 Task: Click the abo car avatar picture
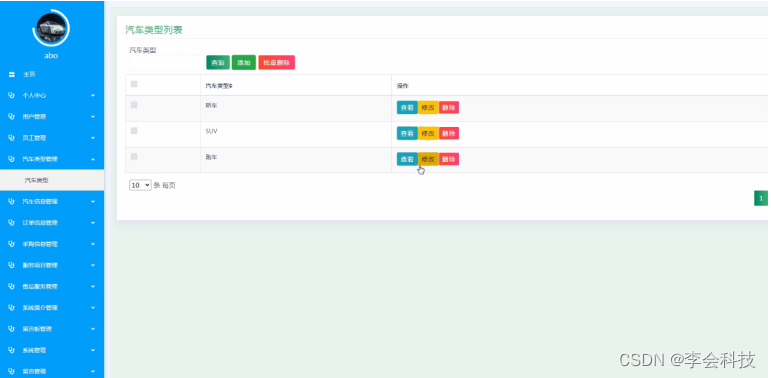coord(51,28)
